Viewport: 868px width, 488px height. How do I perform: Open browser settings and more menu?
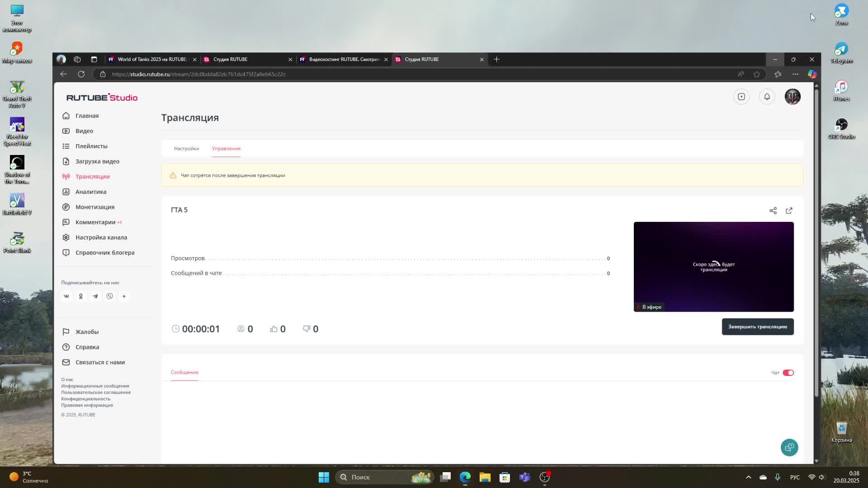click(x=795, y=74)
